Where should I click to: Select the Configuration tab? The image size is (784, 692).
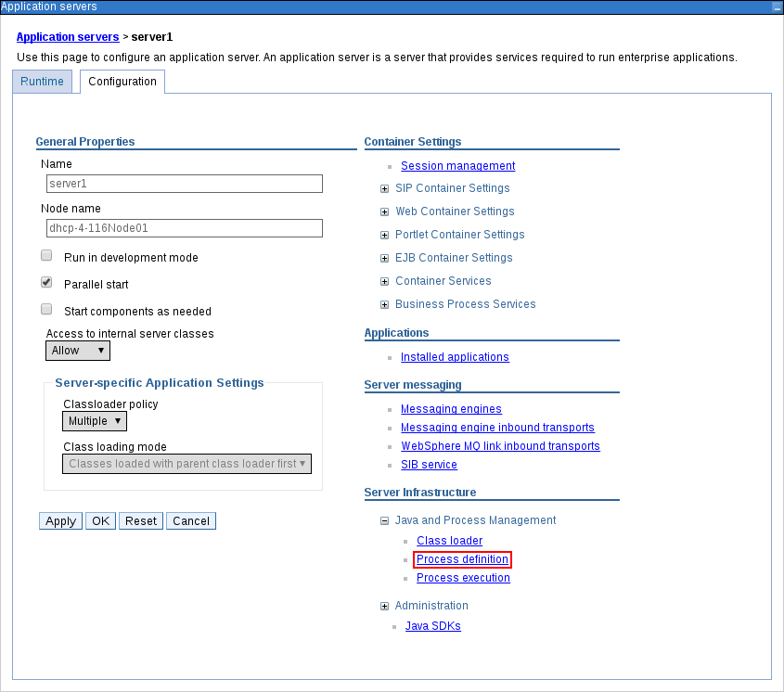tap(122, 82)
